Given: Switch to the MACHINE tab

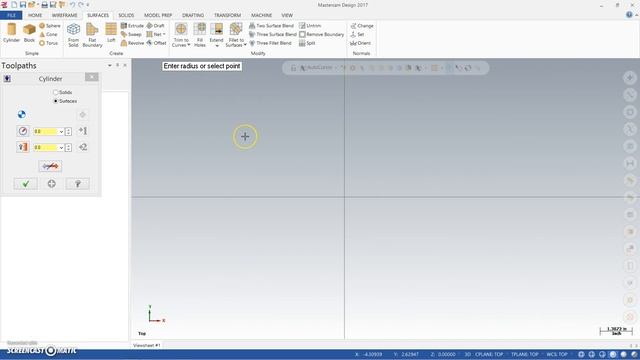Looking at the screenshot, I should pyautogui.click(x=262, y=16).
